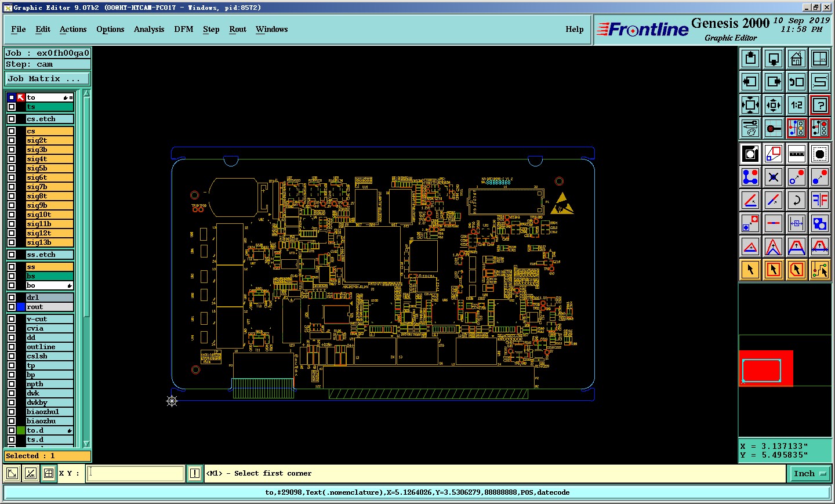The width and height of the screenshot is (835, 504).
Task: Toggle display checkbox for sig2t layer
Action: coord(12,140)
